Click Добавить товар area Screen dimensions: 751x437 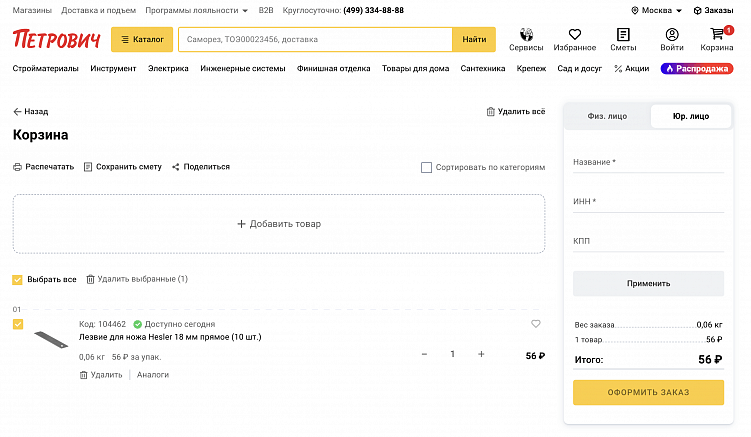pyautogui.click(x=279, y=224)
